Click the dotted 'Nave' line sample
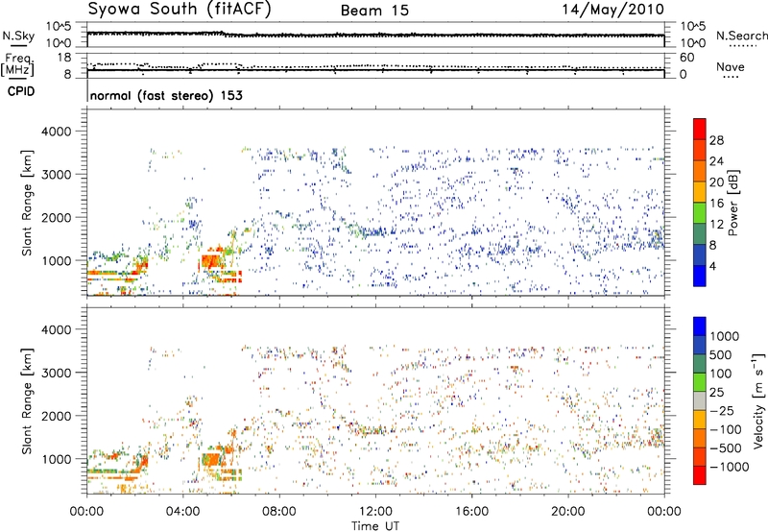The height and width of the screenshot is (532, 768). pyautogui.click(x=731, y=78)
